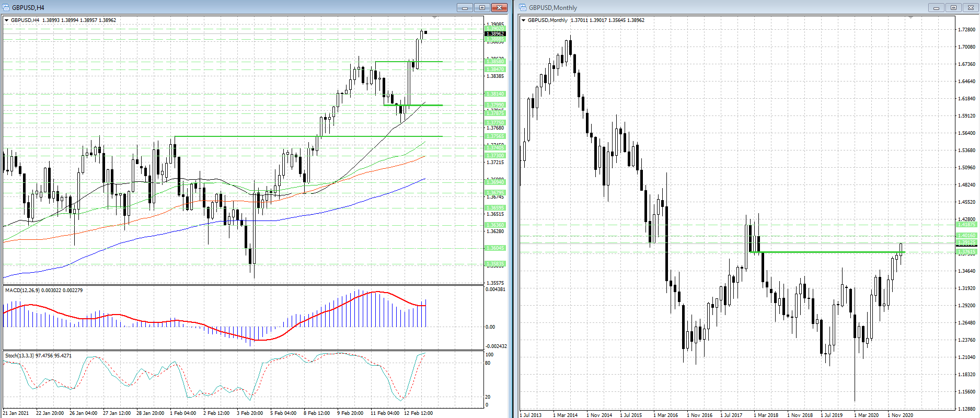Maximize the GBPUSD,H4 chart window
980x418 pixels.
point(482,7)
